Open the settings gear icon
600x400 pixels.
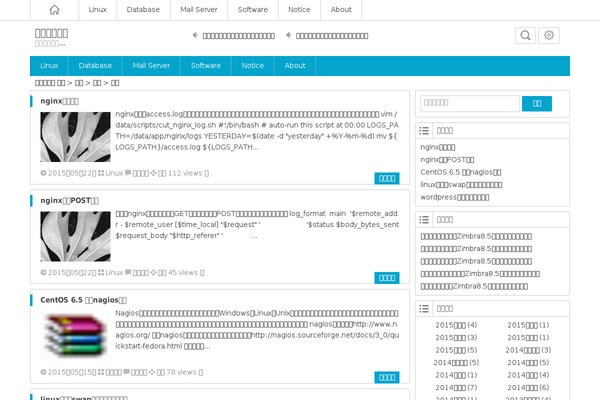549,36
